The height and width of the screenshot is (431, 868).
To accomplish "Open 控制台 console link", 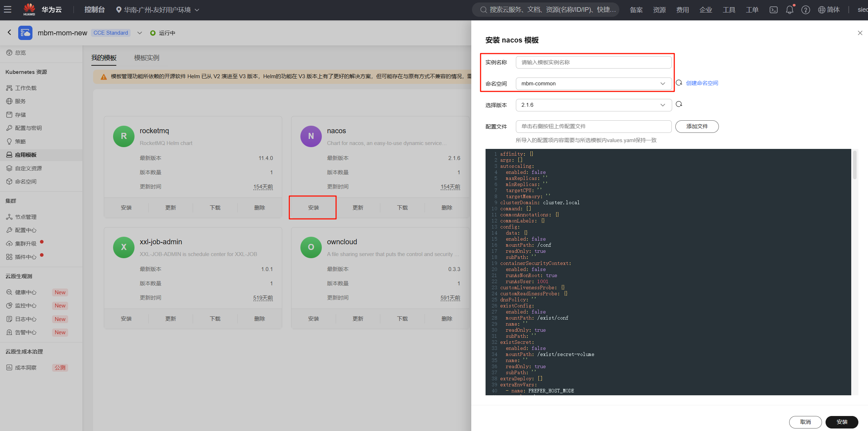I will click(95, 10).
